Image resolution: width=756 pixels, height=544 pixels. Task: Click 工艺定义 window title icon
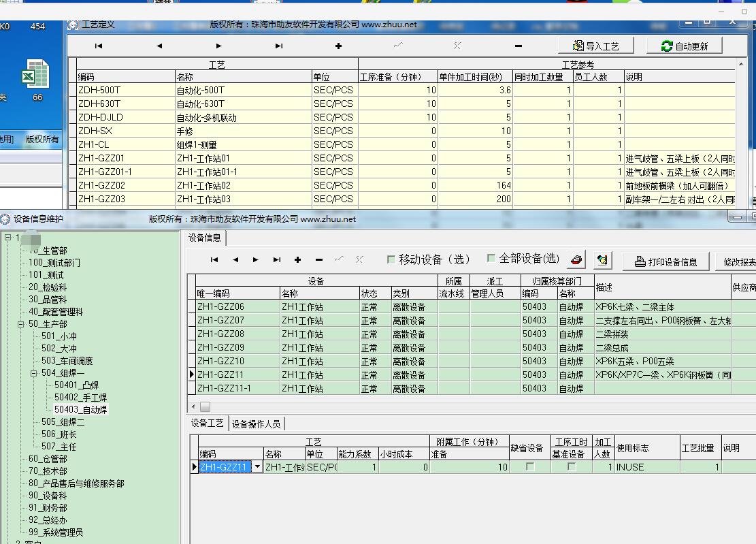73,25
